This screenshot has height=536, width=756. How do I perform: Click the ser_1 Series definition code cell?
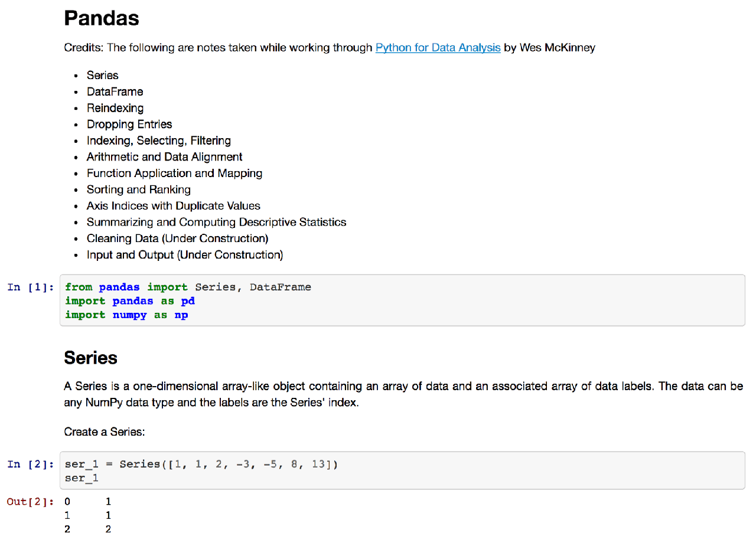click(x=402, y=470)
